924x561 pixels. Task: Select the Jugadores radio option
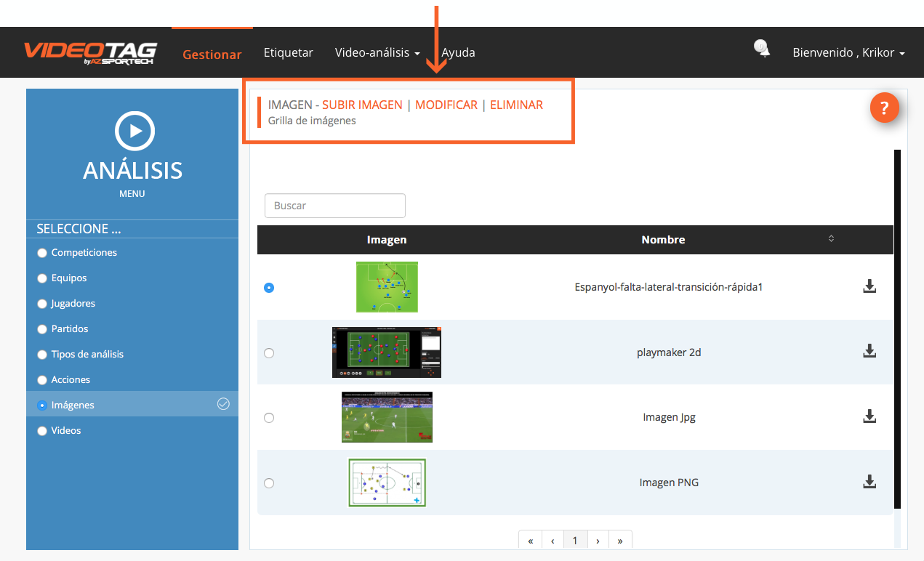point(42,304)
